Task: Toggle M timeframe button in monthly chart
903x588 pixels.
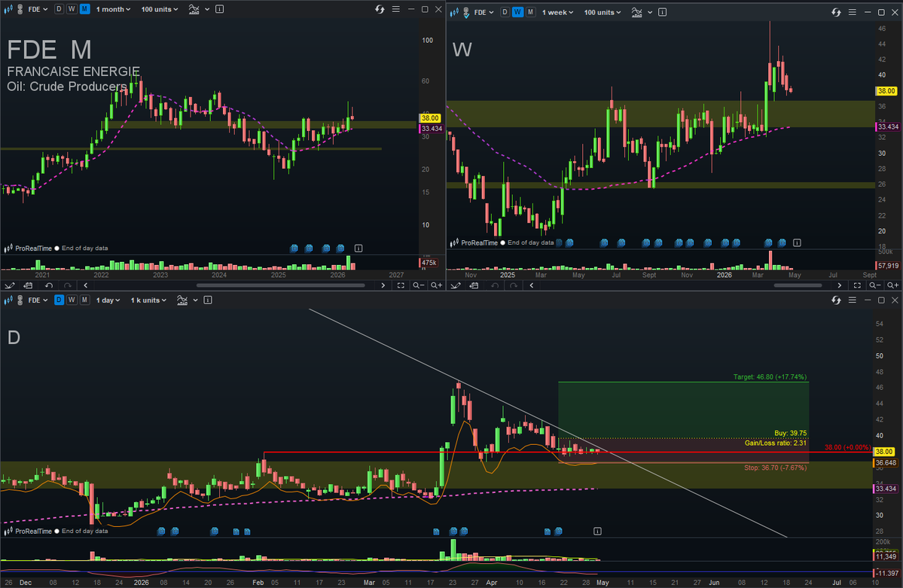Action: pyautogui.click(x=84, y=9)
